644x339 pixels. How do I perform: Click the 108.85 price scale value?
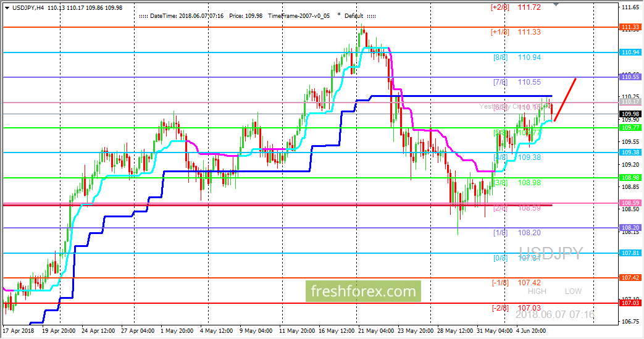coord(630,187)
